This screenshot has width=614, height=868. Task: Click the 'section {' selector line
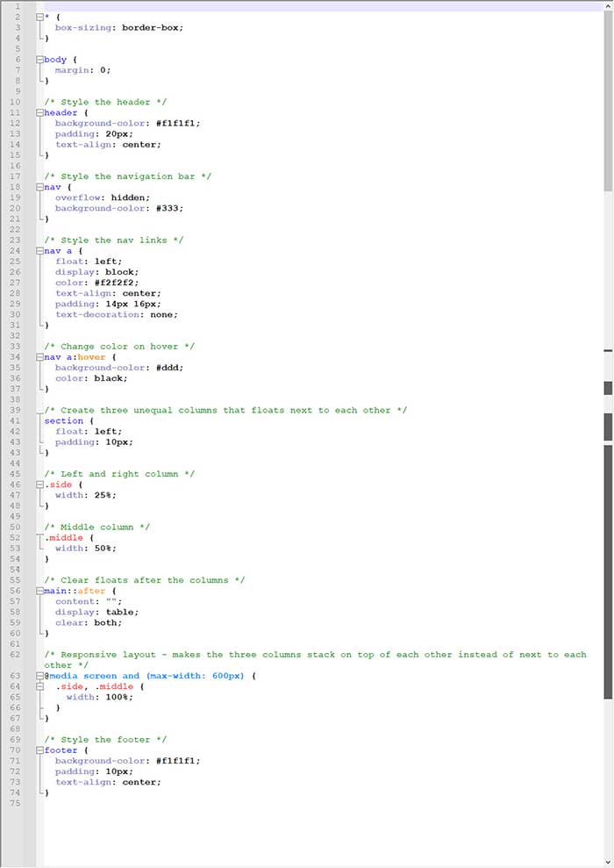(69, 420)
